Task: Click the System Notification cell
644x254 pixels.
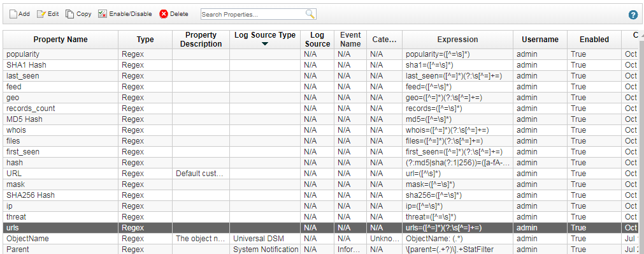Action: [265, 249]
